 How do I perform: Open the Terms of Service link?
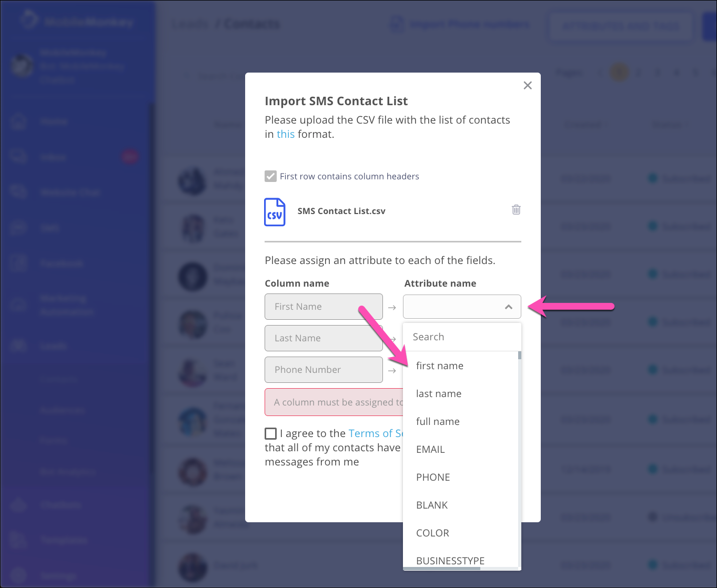376,433
